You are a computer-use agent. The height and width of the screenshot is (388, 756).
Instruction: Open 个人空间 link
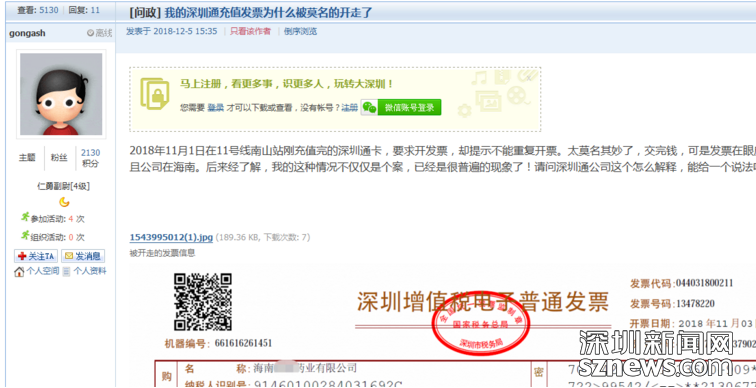(x=42, y=271)
